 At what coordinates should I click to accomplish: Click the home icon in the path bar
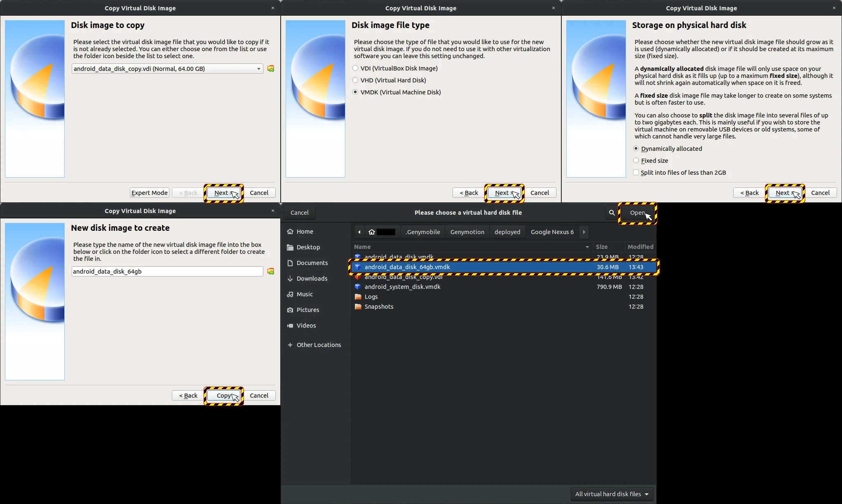tap(372, 232)
